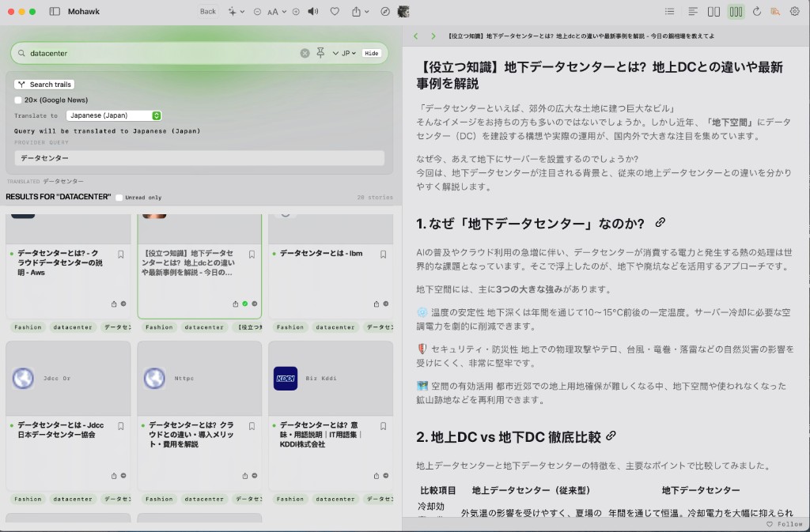Decrease text size with minus icon
The width and height of the screenshot is (810, 532).
click(257, 11)
